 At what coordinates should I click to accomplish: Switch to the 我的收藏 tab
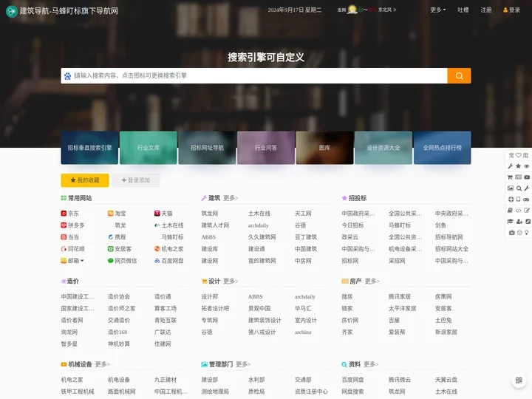point(85,180)
